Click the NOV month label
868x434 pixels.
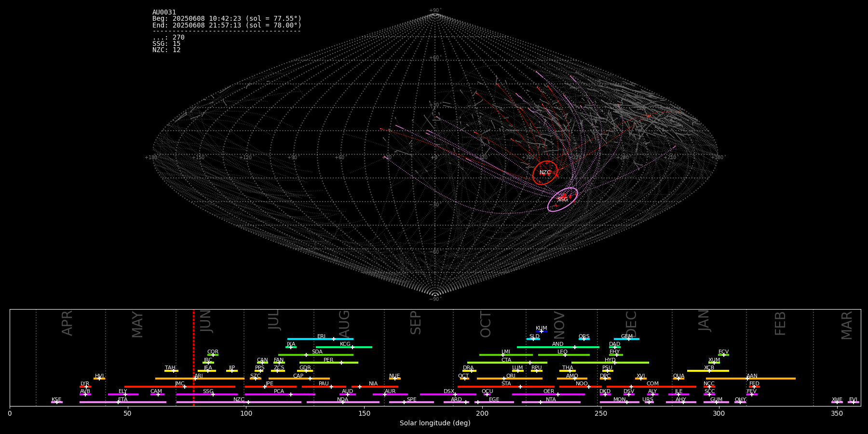(559, 324)
